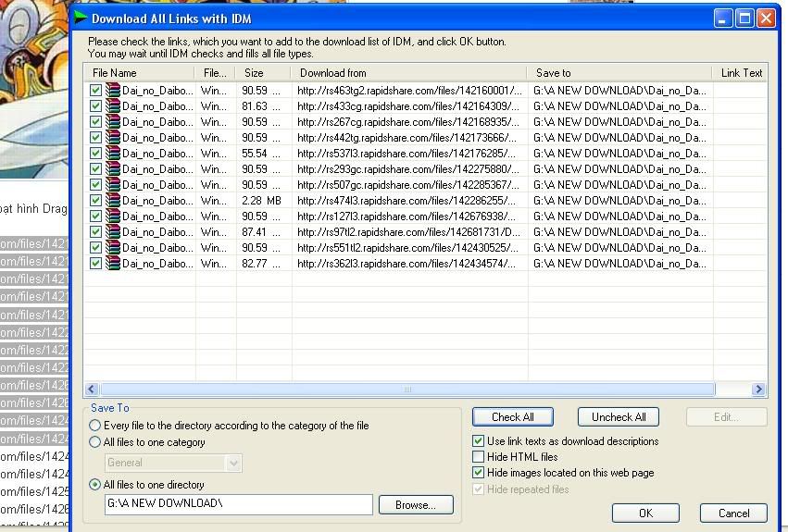The image size is (788, 532).
Task: Click WinRAR icon of rs97tl2 row
Action: tap(113, 231)
